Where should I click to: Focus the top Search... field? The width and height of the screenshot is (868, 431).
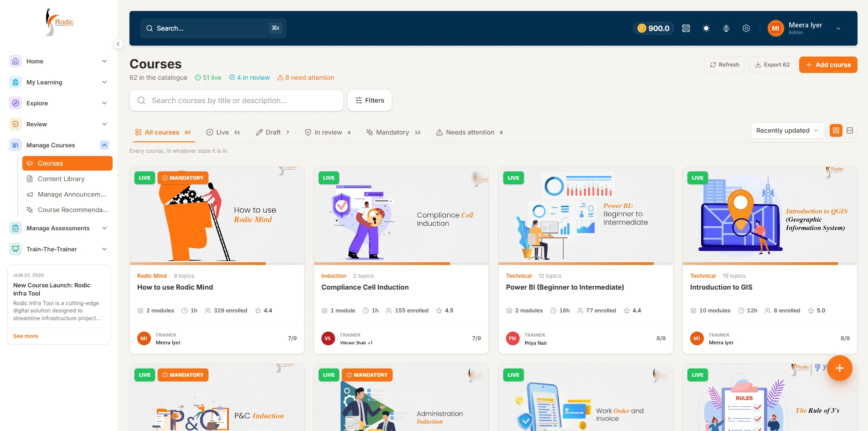[x=213, y=28]
